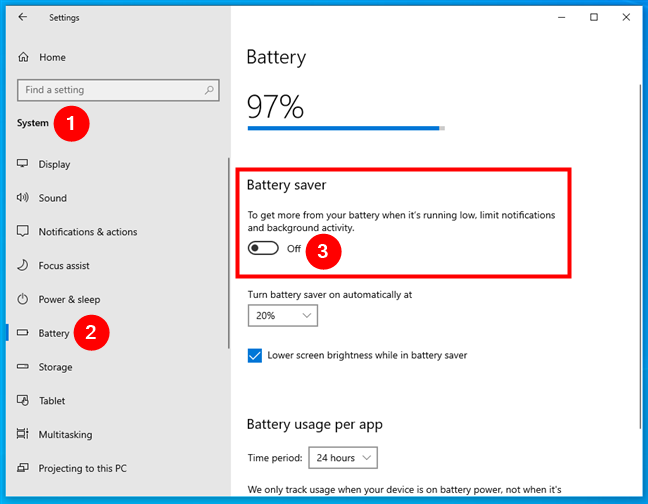Open Projecting to this PC settings
This screenshot has height=504, width=648.
point(117,468)
